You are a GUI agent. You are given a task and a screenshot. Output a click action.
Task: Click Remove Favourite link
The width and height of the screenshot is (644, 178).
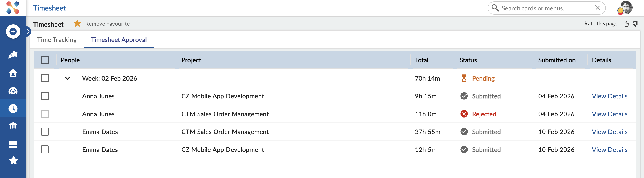pos(107,24)
